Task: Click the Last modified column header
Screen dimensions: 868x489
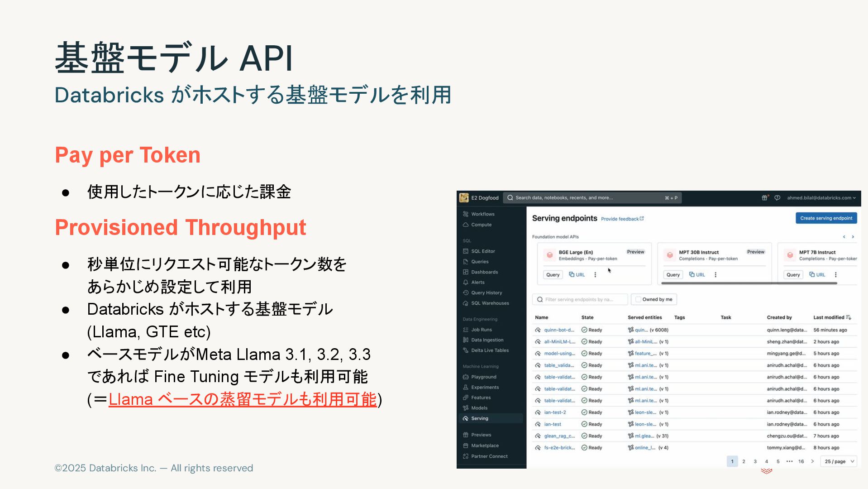Action: 829,317
